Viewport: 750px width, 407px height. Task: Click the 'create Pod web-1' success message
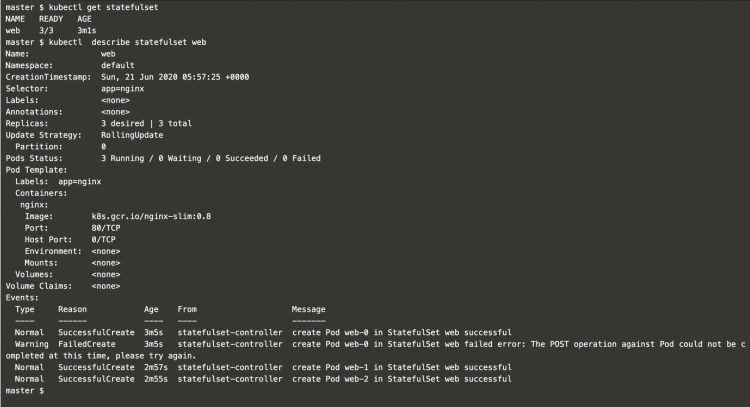point(402,368)
